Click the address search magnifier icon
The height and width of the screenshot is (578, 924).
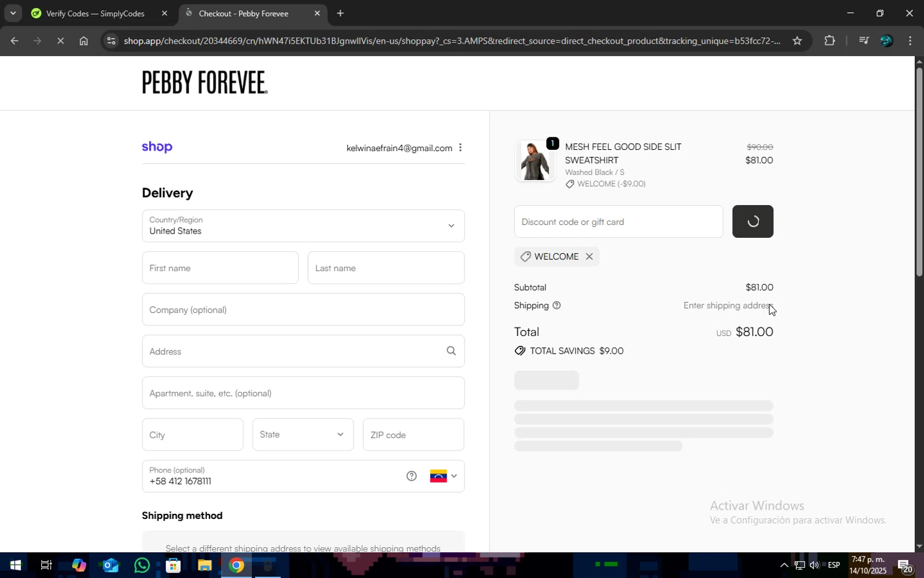point(451,351)
